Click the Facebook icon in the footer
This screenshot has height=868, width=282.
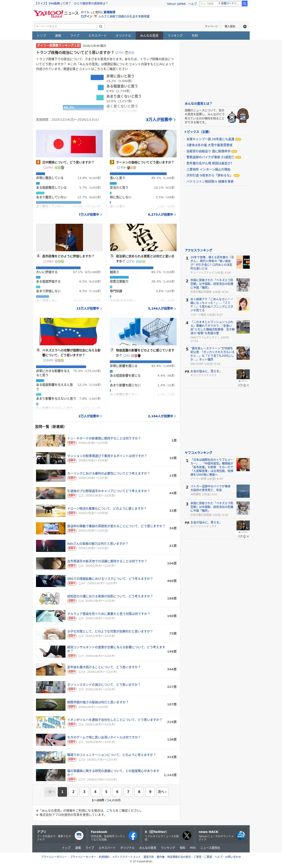(133, 835)
